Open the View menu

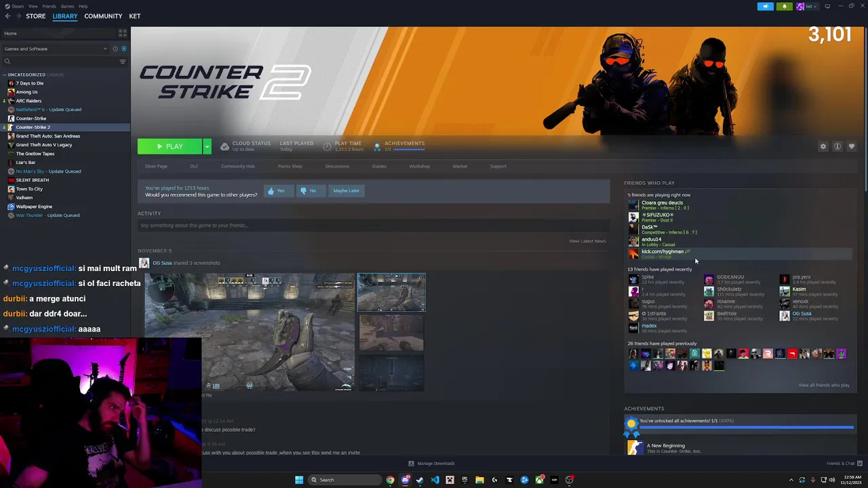[33, 6]
